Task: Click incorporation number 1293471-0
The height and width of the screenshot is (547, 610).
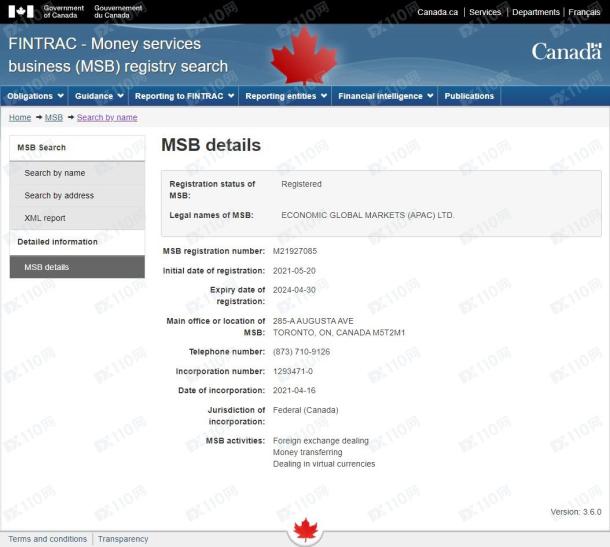Action: [293, 371]
